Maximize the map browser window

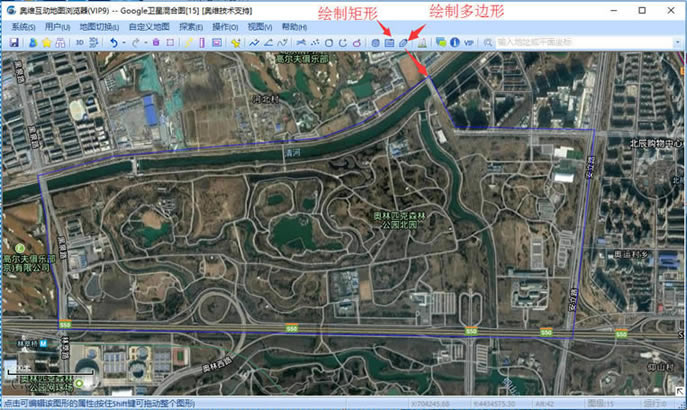642,10
